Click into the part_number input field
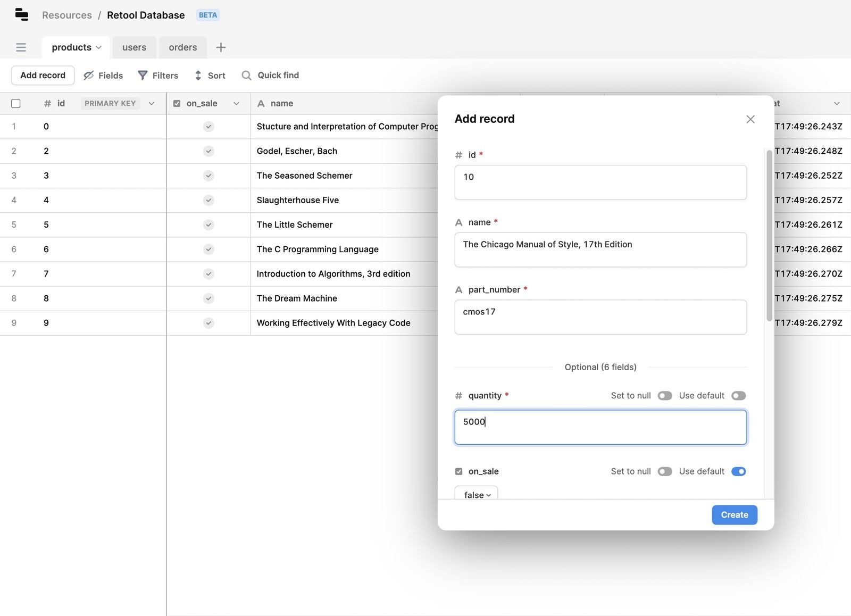Screen dimensions: 851x616 (600, 318)
